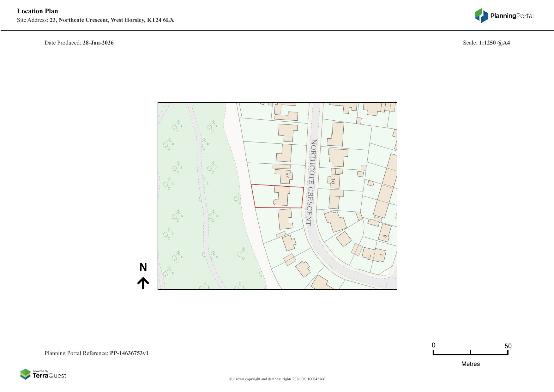
Task: Click the Metres label under scale bar
Action: pyautogui.click(x=470, y=364)
